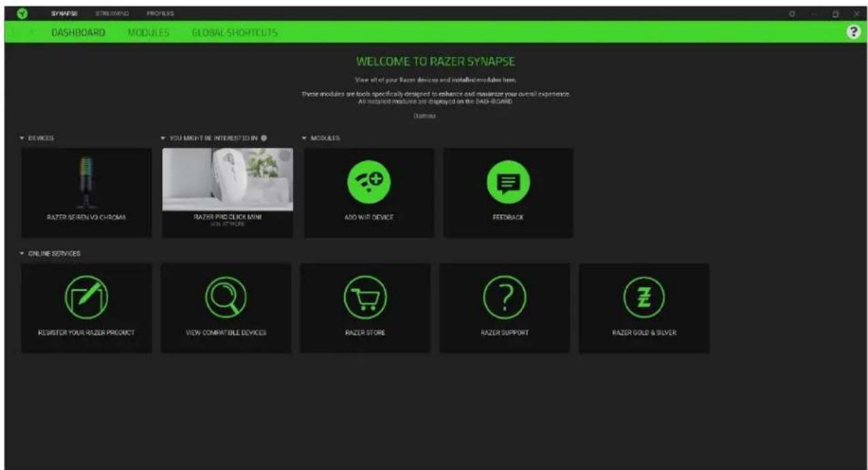868x470 pixels.
Task: Click the Online Services section heading text
Action: point(55,253)
